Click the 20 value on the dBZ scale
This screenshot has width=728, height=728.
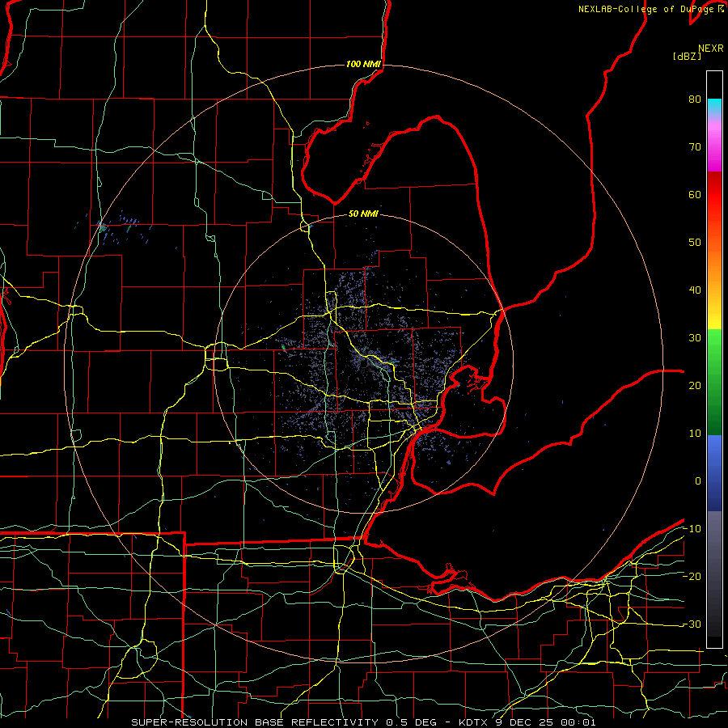(695, 385)
